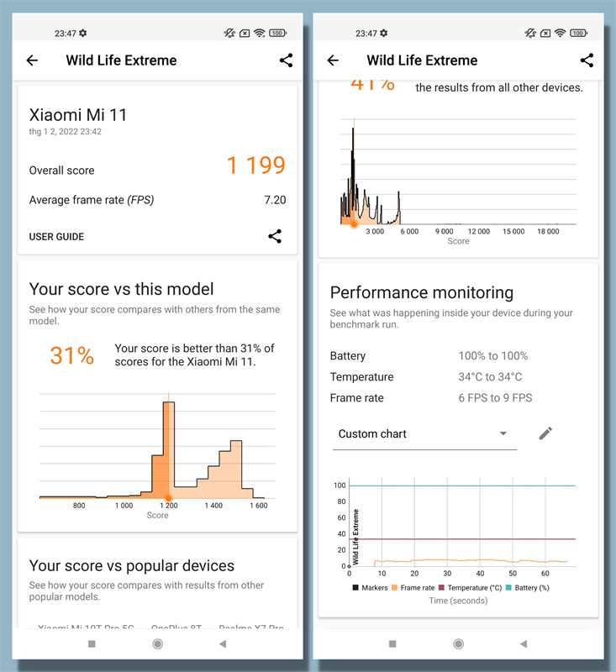Image resolution: width=616 pixels, height=672 pixels.
Task: Tap recent apps square on left phone
Action: (x=92, y=643)
